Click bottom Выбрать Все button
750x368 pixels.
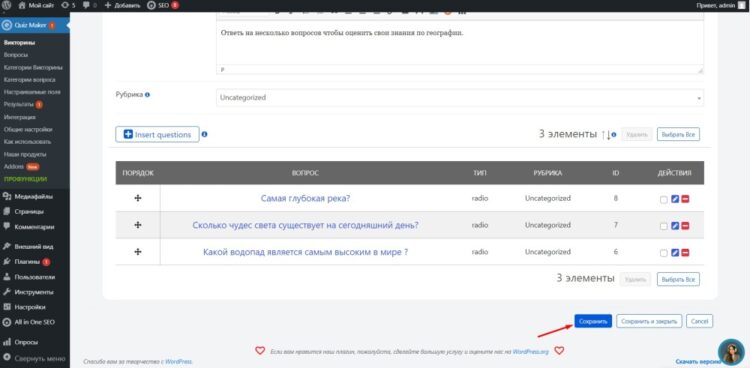coord(678,279)
